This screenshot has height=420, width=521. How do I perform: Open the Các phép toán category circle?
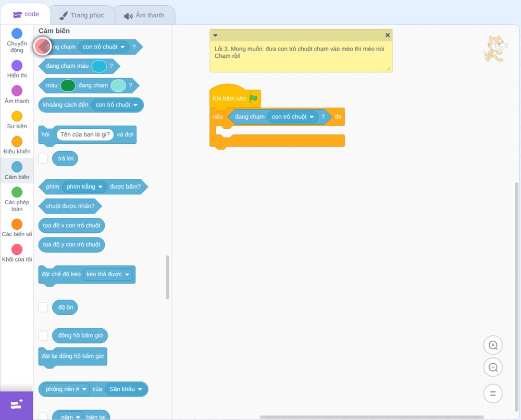[17, 192]
